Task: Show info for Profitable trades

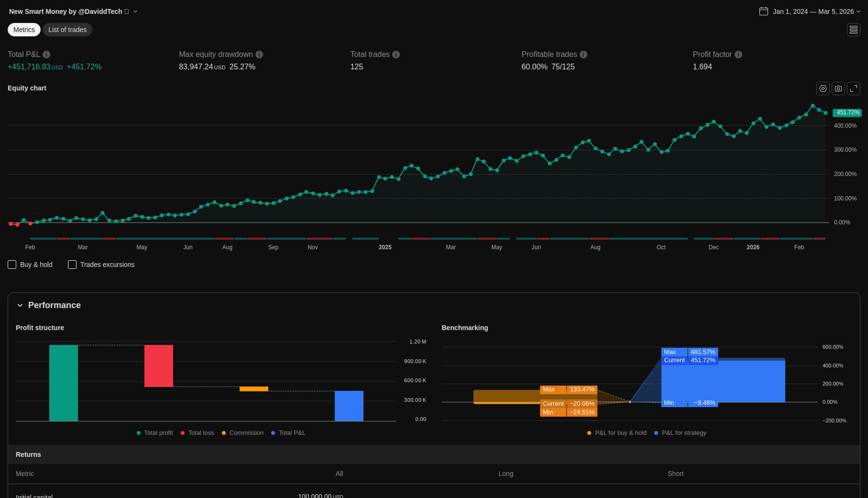Action: coord(583,55)
